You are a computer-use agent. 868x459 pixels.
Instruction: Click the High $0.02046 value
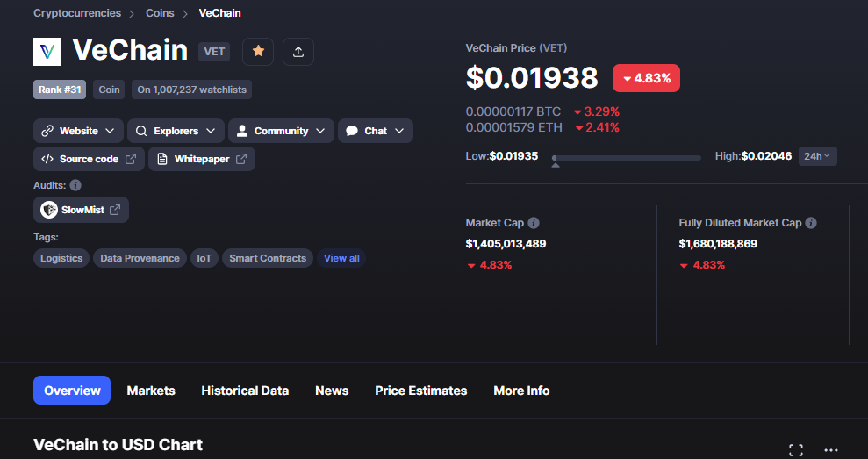[767, 156]
